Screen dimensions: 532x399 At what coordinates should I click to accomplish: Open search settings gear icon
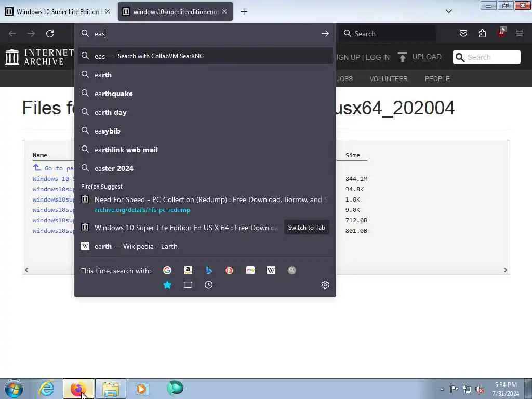click(325, 285)
